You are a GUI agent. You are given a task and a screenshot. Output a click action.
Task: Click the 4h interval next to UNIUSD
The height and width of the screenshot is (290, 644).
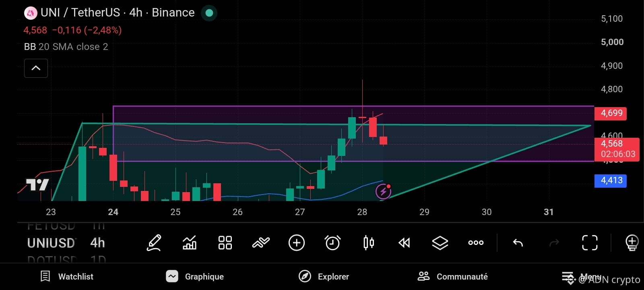[x=97, y=243]
